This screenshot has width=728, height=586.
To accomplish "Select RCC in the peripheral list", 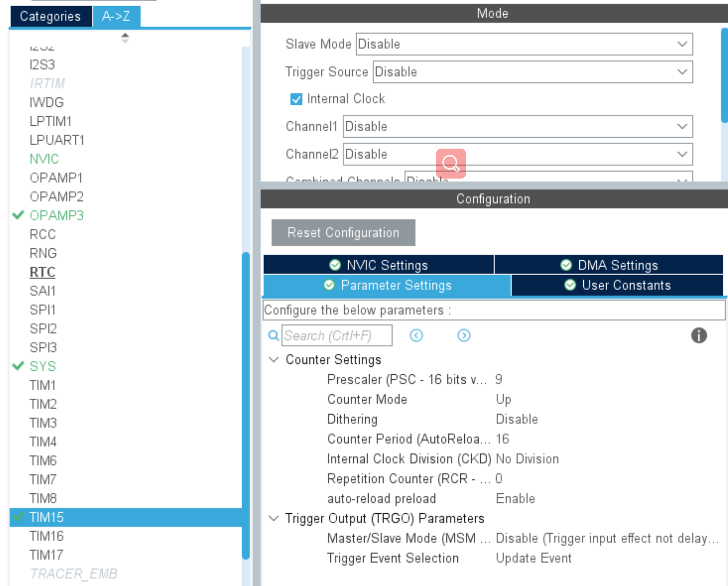I will [42, 234].
